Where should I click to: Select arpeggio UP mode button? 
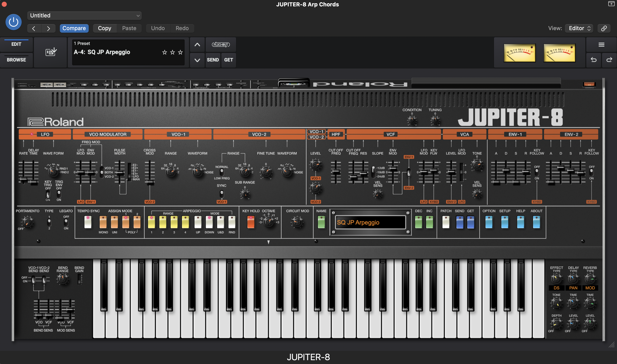coord(198,222)
